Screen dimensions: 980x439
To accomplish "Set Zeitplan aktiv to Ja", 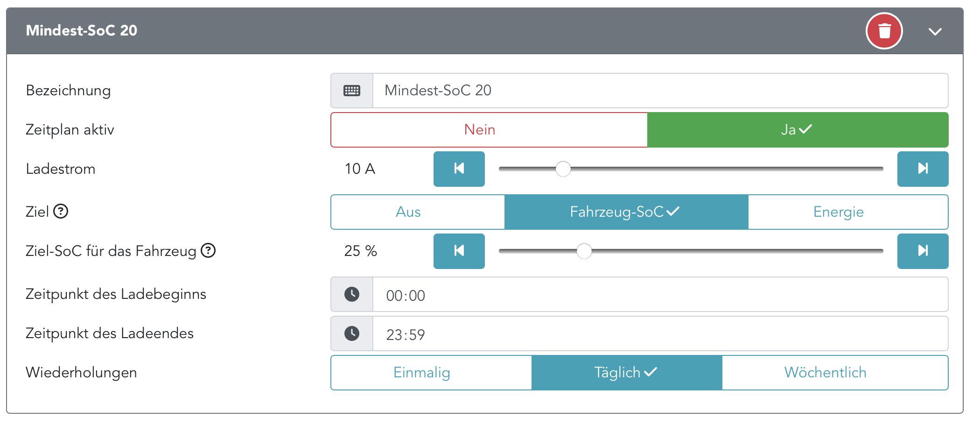I will pyautogui.click(x=798, y=130).
